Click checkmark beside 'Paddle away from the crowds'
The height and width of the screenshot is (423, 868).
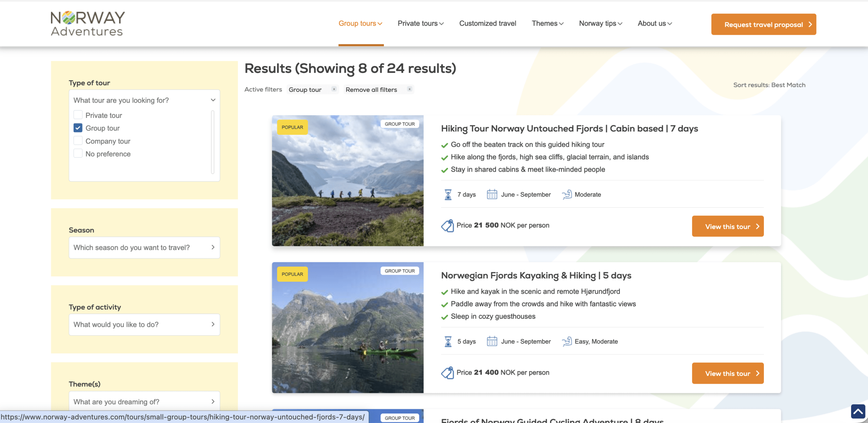(445, 305)
